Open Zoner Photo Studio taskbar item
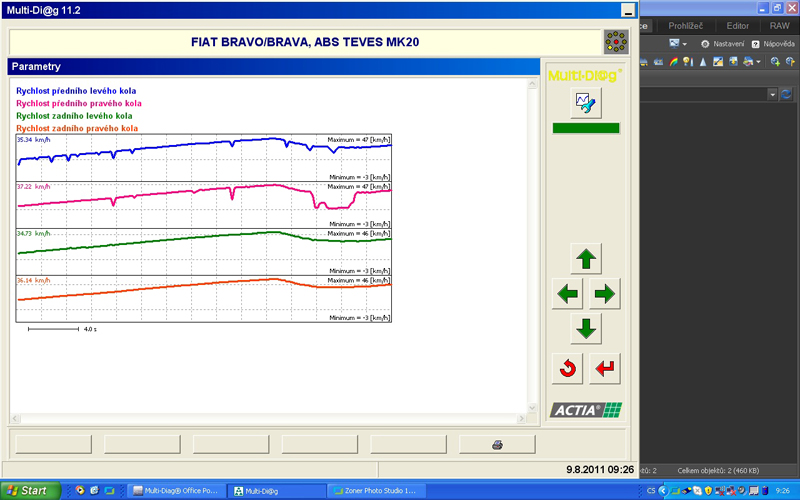This screenshot has width=800, height=500. tap(376, 491)
